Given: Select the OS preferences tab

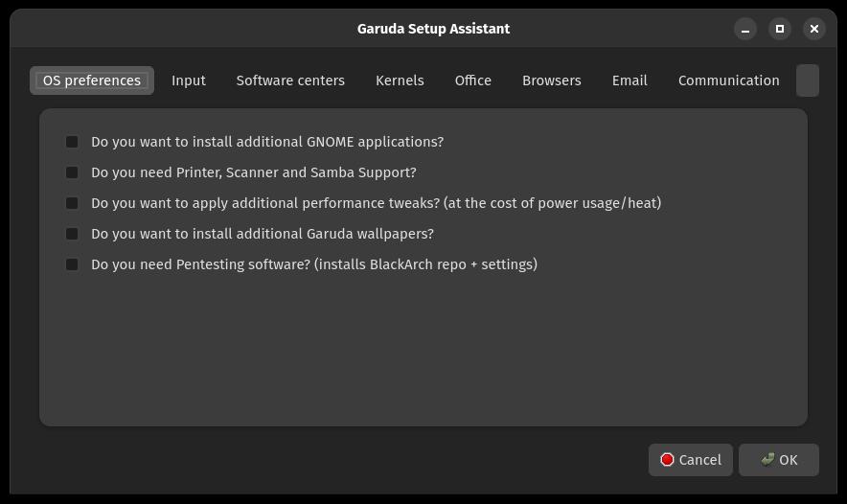Looking at the screenshot, I should (x=92, y=80).
